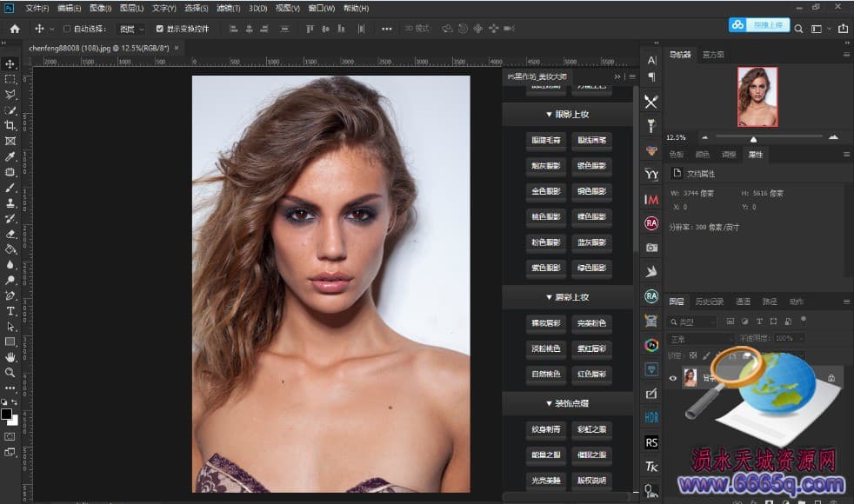The width and height of the screenshot is (854, 504).
Task: Select the Rectangular Marquee tool
Action: click(x=10, y=79)
